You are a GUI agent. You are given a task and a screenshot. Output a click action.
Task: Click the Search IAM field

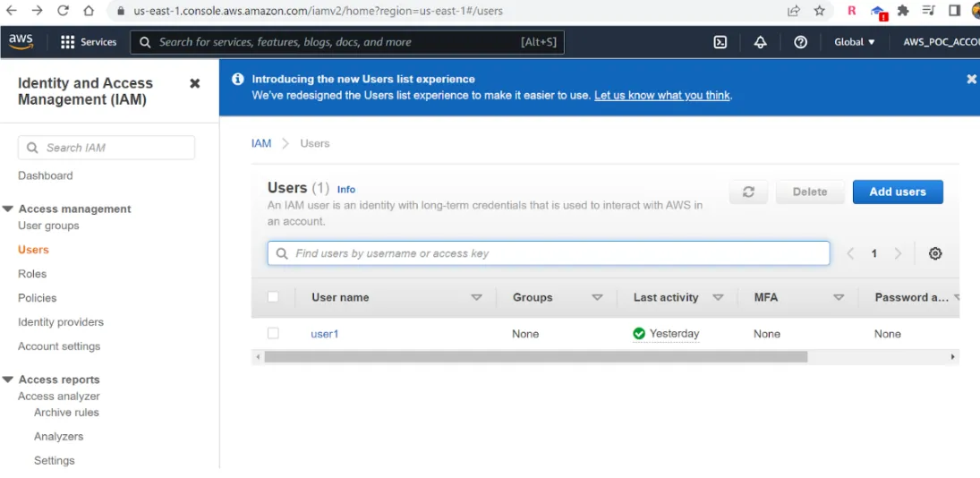[107, 148]
